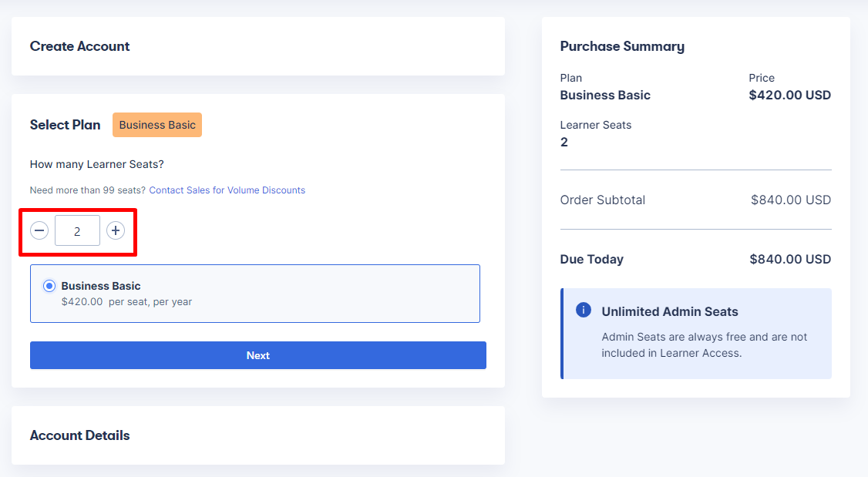Expand the Account Details section
Image resolution: width=868 pixels, height=477 pixels.
coord(258,435)
